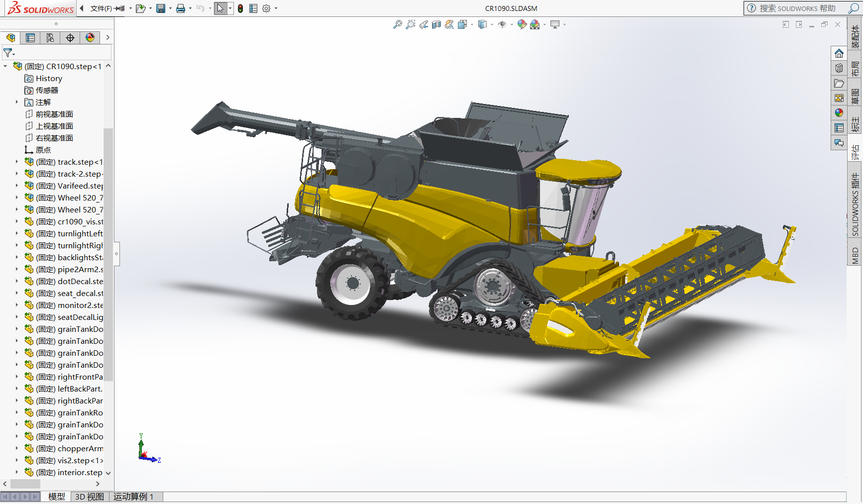Click the Print icon in top toolbar
The image size is (863, 504).
[x=181, y=8]
